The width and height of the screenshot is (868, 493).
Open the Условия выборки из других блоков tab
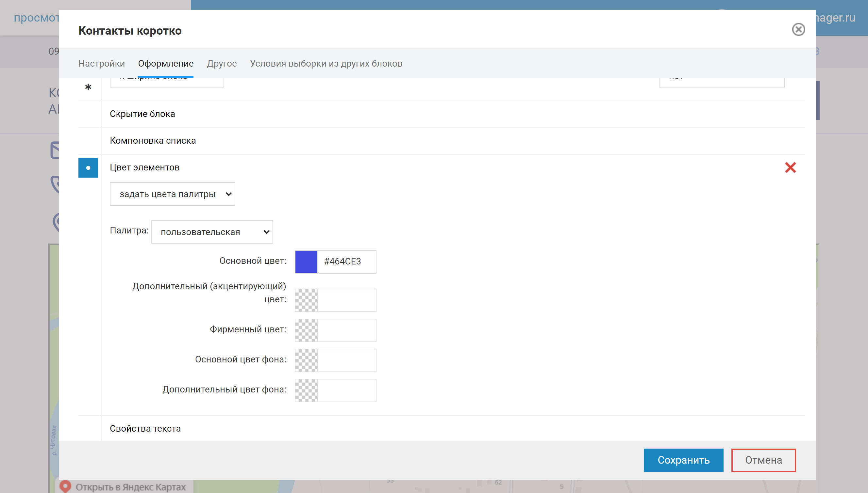326,64
